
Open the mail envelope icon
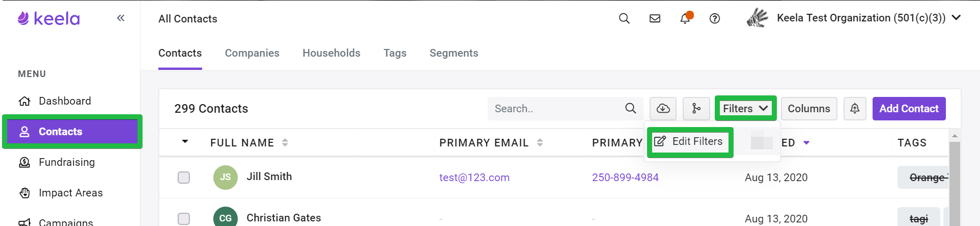pyautogui.click(x=655, y=18)
